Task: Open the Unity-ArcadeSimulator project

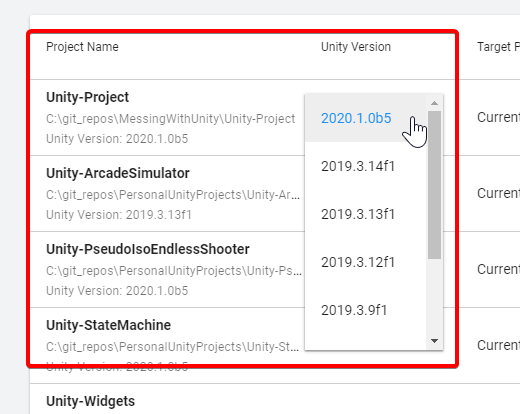Action: 118,173
